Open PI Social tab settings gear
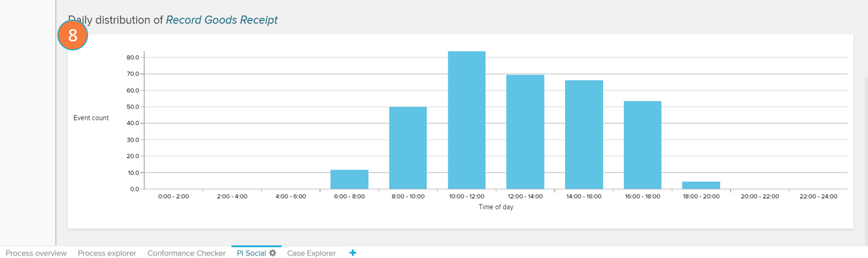Viewport: 868px width, 258px height. click(273, 253)
